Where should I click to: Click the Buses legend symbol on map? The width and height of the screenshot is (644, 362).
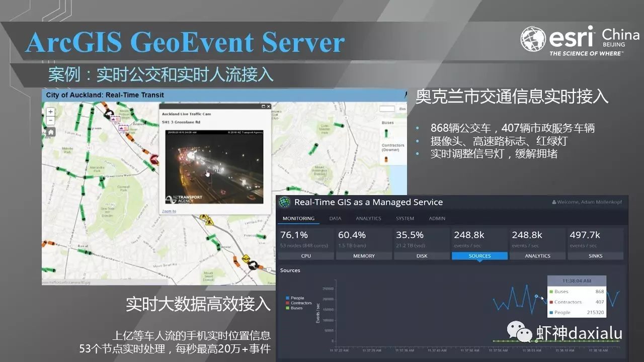[386, 133]
